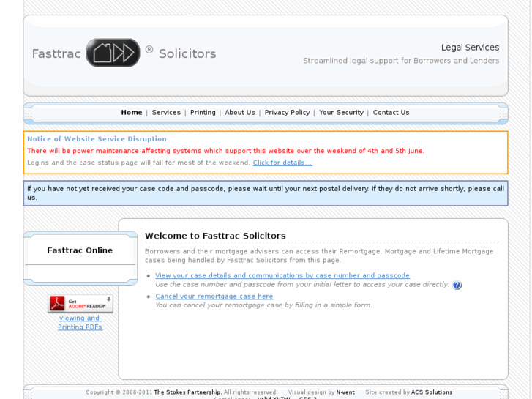Click the Streamlined legal support tagline
This screenshot has height=399, width=532.
point(401,61)
